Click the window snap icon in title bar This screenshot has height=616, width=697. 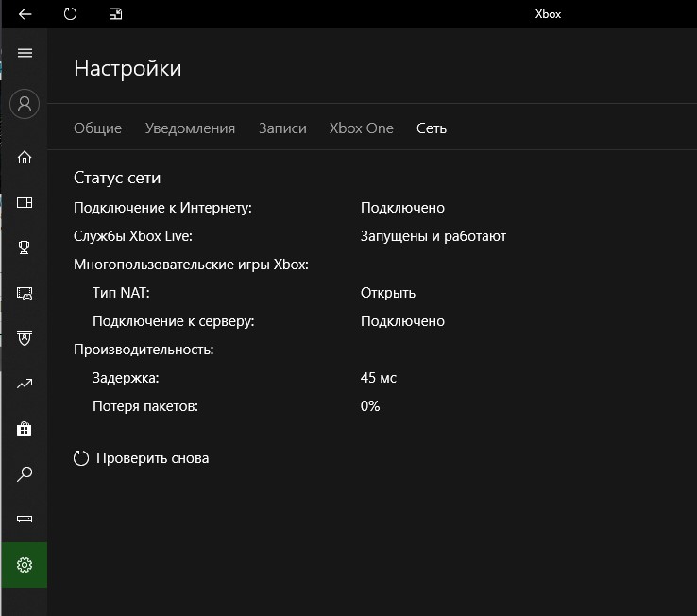(115, 14)
